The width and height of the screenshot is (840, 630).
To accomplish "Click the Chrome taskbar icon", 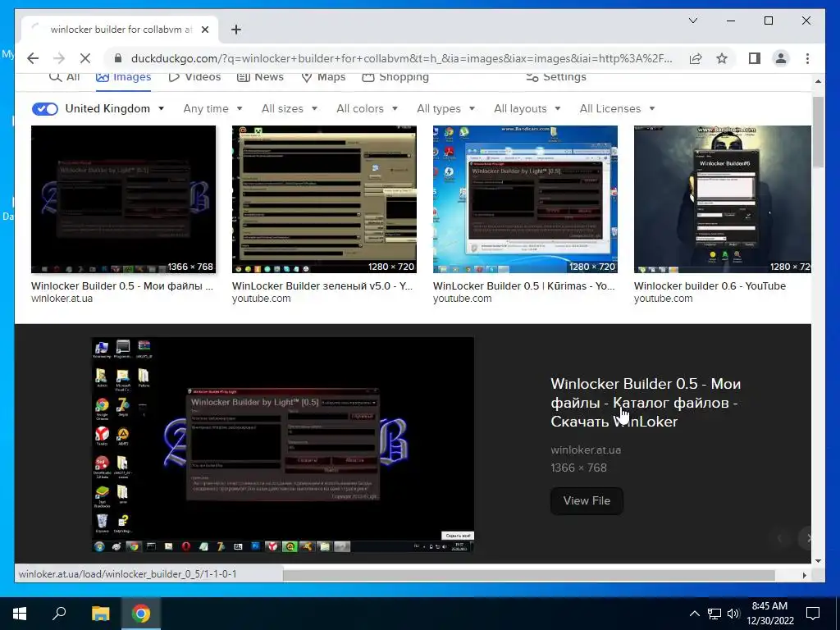I will [x=141, y=614].
